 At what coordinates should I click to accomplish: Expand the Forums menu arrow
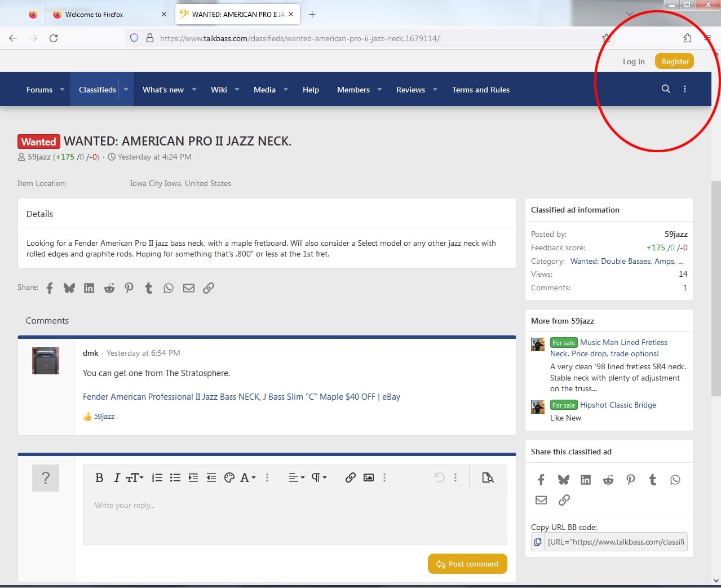62,89
